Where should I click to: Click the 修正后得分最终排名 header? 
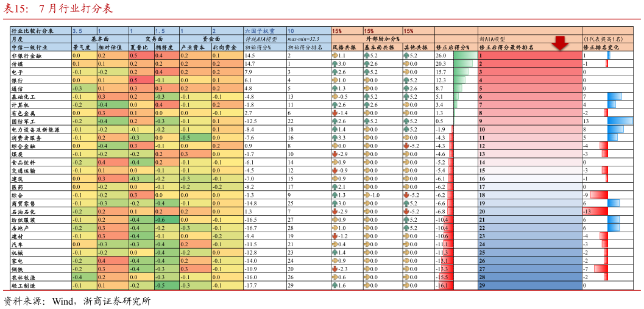pyautogui.click(x=507, y=47)
